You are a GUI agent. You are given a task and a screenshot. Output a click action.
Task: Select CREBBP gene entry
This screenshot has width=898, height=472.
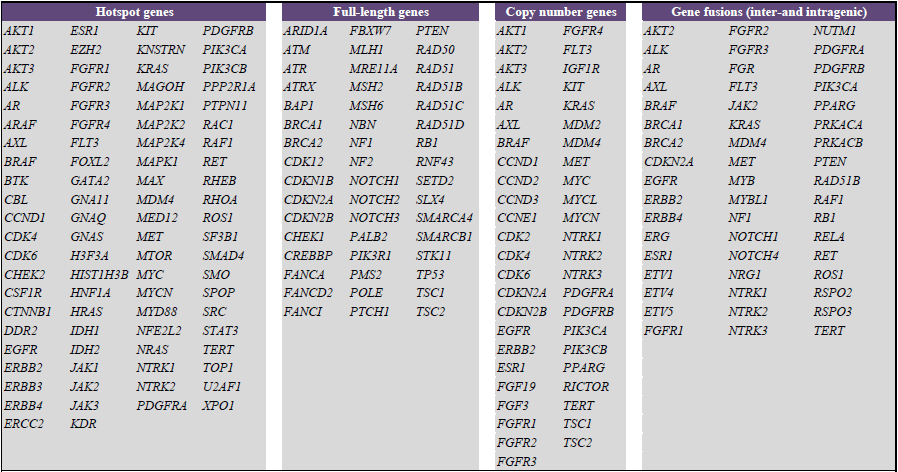[308, 255]
